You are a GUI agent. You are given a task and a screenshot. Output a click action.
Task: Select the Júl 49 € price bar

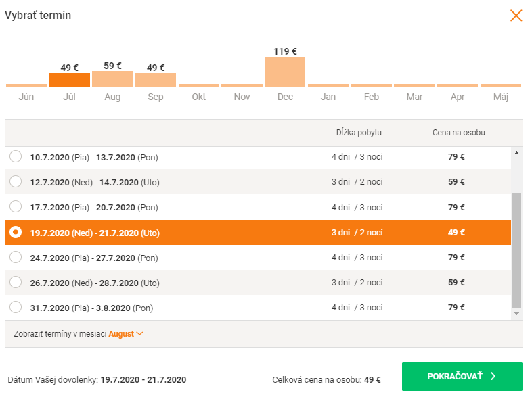pos(69,80)
